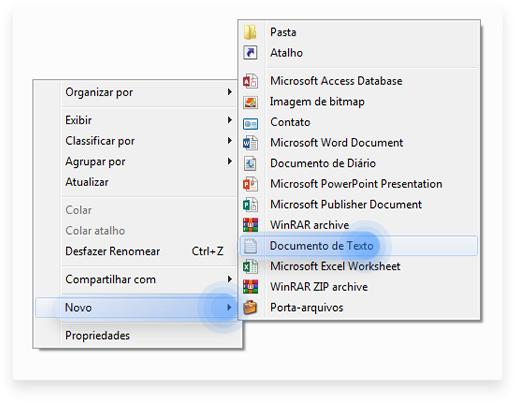
Task: Expand the Organizar por submenu arrow
Action: click(x=229, y=92)
